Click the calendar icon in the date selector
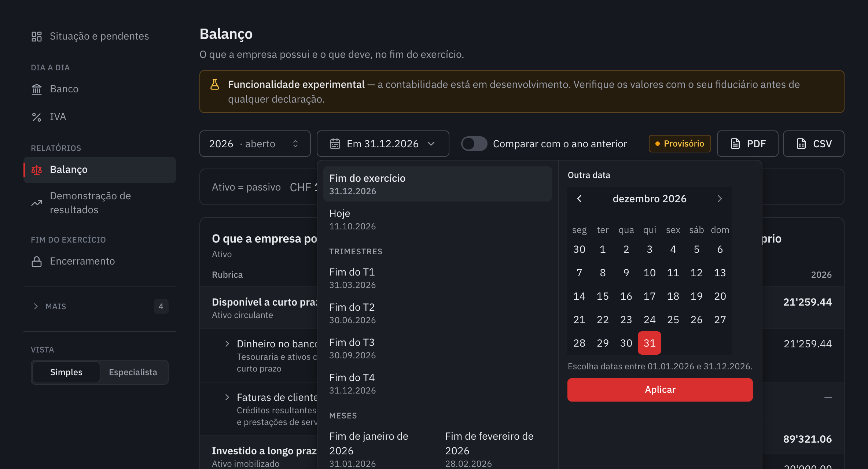The image size is (868, 469). (x=335, y=144)
